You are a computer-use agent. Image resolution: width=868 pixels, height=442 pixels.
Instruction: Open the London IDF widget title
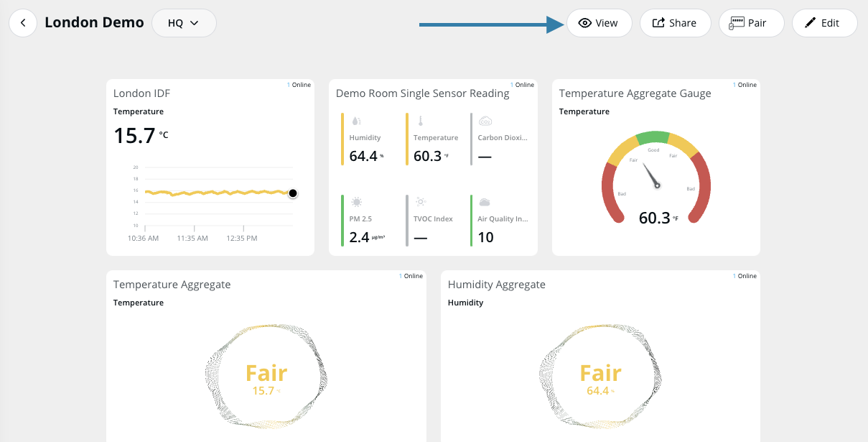coord(141,93)
